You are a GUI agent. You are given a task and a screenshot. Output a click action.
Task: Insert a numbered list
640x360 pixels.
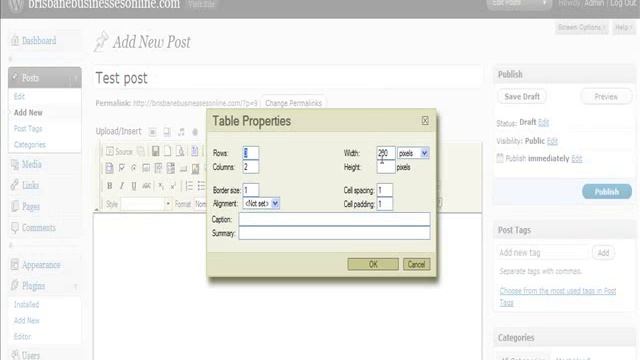(x=189, y=186)
